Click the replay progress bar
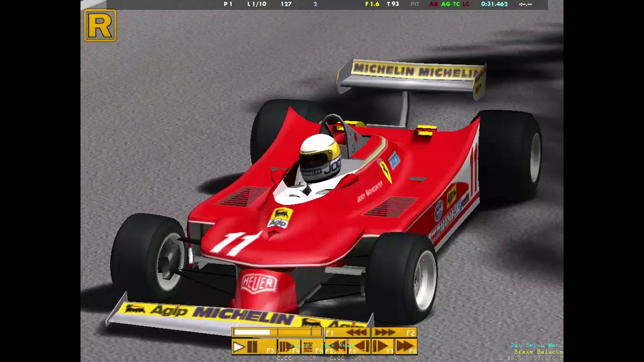Image resolution: width=644 pixels, height=362 pixels. tap(278, 332)
